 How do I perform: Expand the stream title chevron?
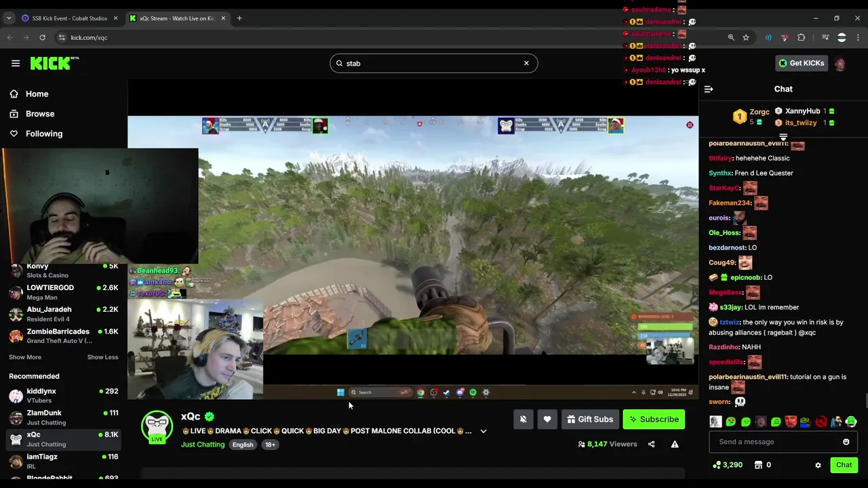484,431
